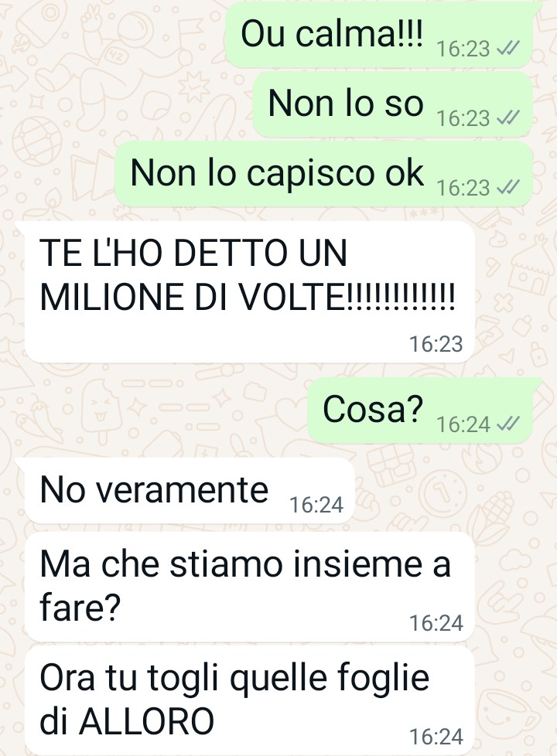
Task: Click the word ALLORO in the last message
Action: click(x=146, y=721)
